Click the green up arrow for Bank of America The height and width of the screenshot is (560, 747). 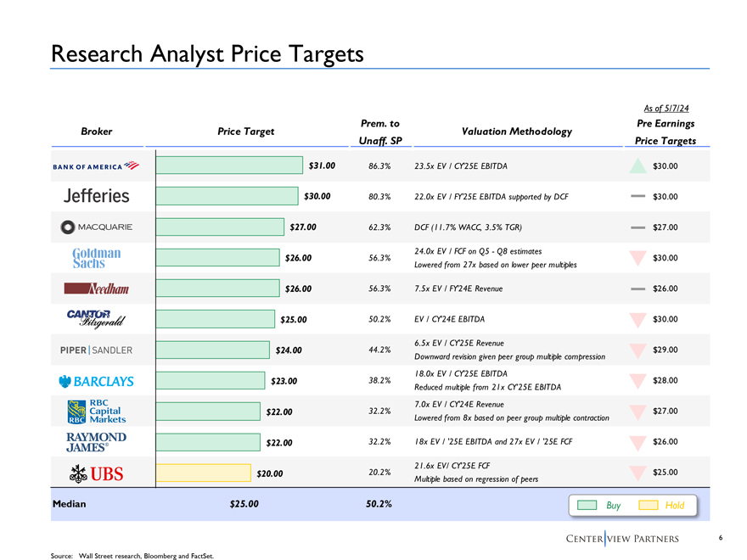click(638, 165)
